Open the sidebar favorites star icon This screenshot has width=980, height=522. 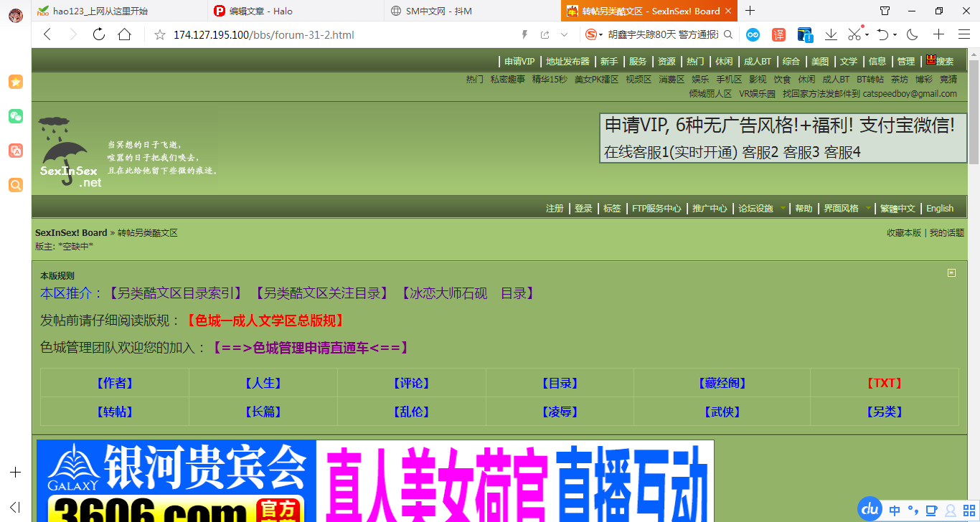15,82
